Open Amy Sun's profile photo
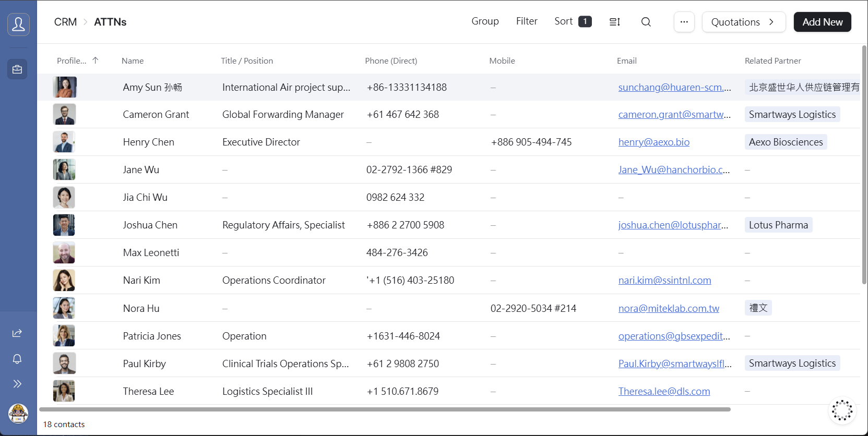Image resolution: width=868 pixels, height=436 pixels. pos(65,87)
